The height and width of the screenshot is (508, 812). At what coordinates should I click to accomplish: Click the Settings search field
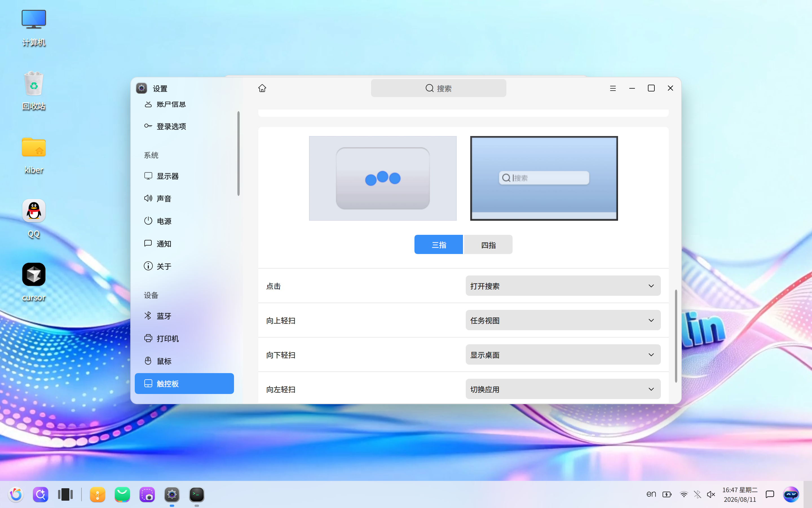point(438,88)
